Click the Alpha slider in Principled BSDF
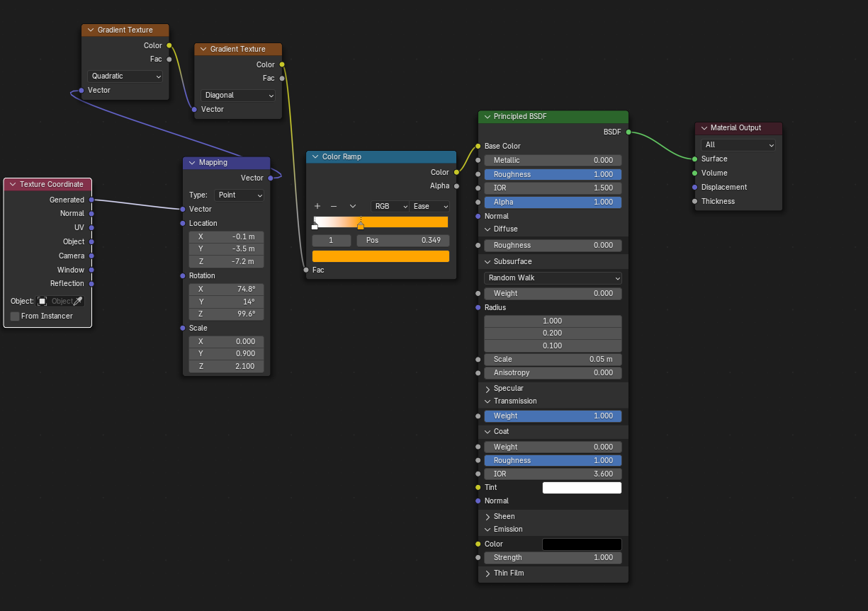 [553, 202]
